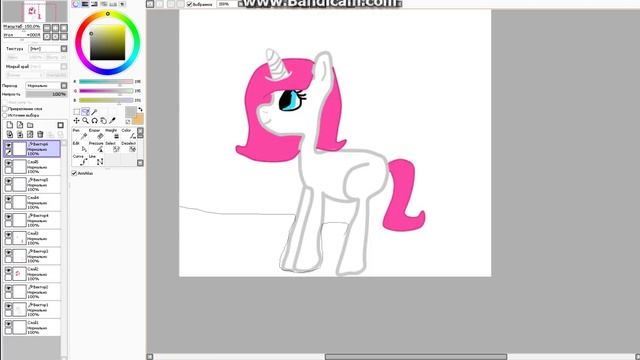
Task: Select the Вектор4 layer
Action: pyautogui.click(x=32, y=220)
